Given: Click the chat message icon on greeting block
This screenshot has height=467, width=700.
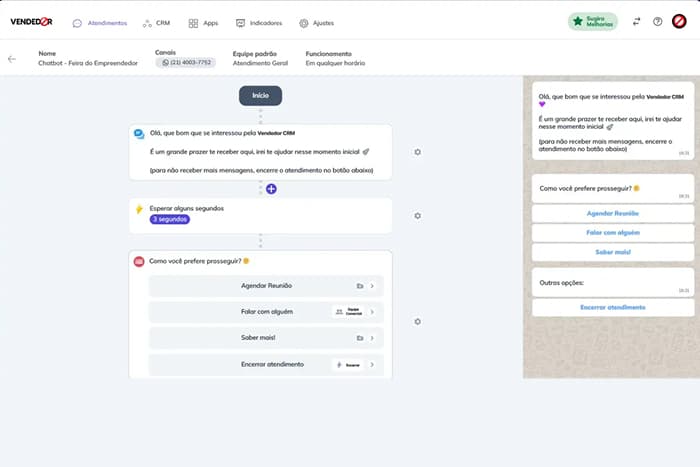Looking at the screenshot, I should 139,134.
